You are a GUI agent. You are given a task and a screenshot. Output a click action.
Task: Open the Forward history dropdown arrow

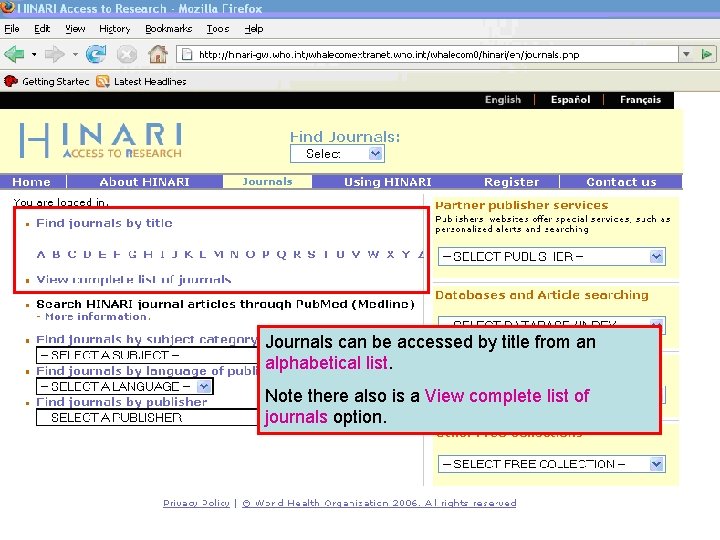pyautogui.click(x=75, y=55)
